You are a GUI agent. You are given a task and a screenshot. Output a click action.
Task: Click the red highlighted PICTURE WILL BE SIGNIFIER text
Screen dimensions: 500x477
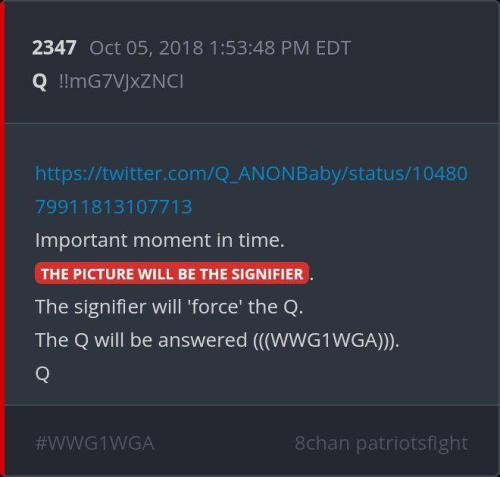pos(172,274)
